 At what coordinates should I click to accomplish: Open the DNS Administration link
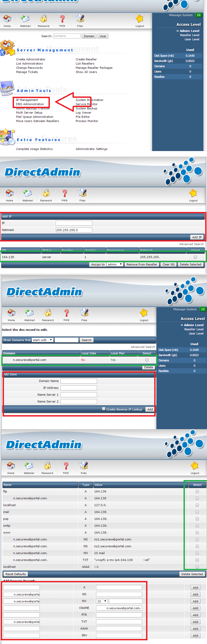[30, 104]
